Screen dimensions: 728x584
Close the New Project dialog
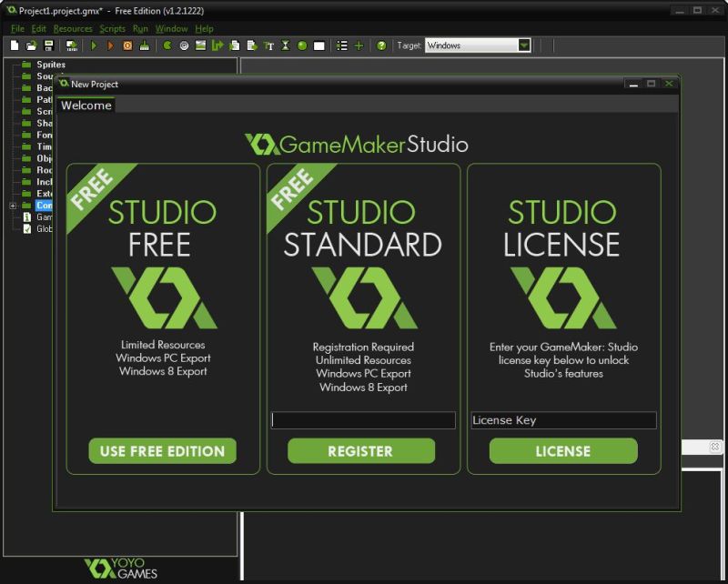(669, 84)
